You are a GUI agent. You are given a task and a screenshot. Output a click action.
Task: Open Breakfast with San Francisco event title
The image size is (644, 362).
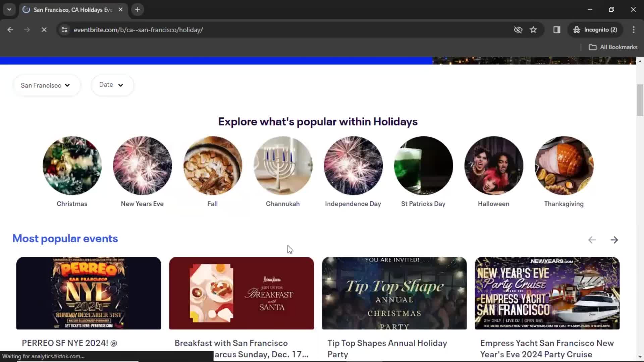pos(241,349)
